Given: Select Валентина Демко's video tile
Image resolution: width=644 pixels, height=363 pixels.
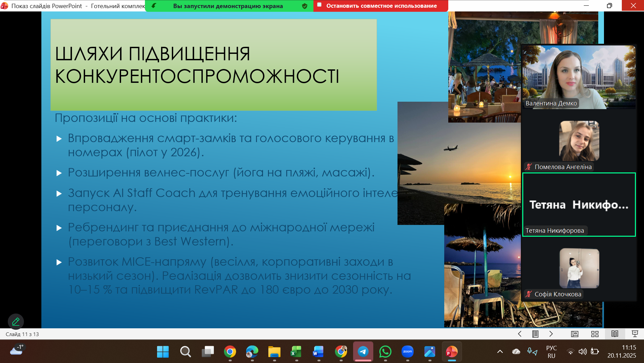Looking at the screenshot, I should [579, 77].
